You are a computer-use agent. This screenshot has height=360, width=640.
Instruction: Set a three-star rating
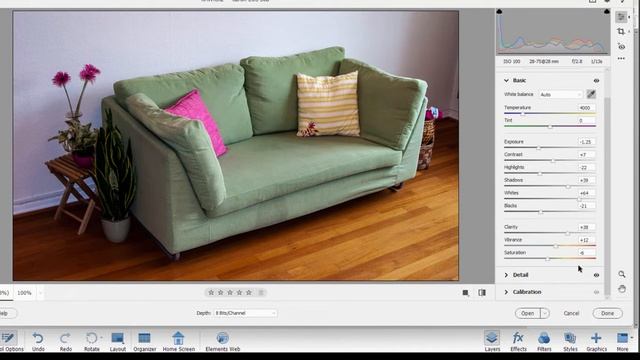[230, 292]
